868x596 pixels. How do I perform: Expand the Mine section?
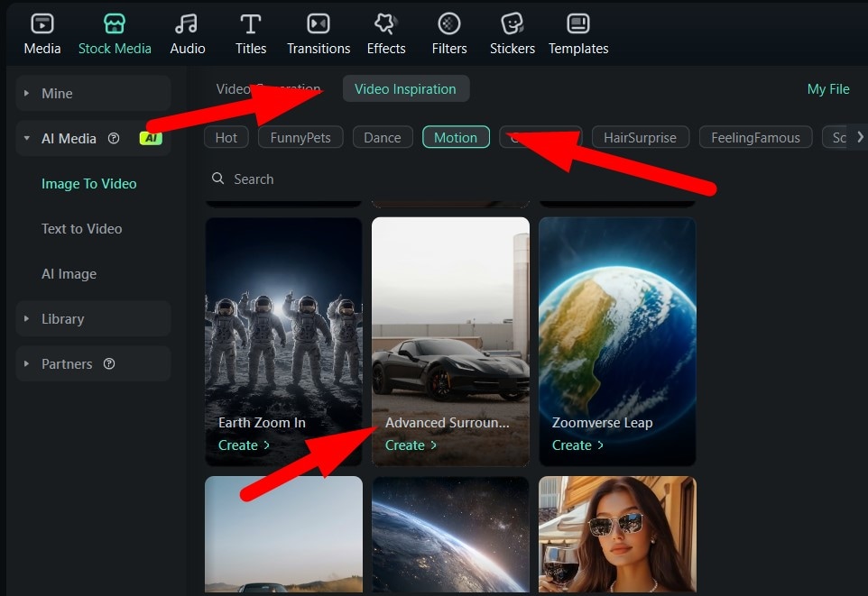(x=26, y=94)
